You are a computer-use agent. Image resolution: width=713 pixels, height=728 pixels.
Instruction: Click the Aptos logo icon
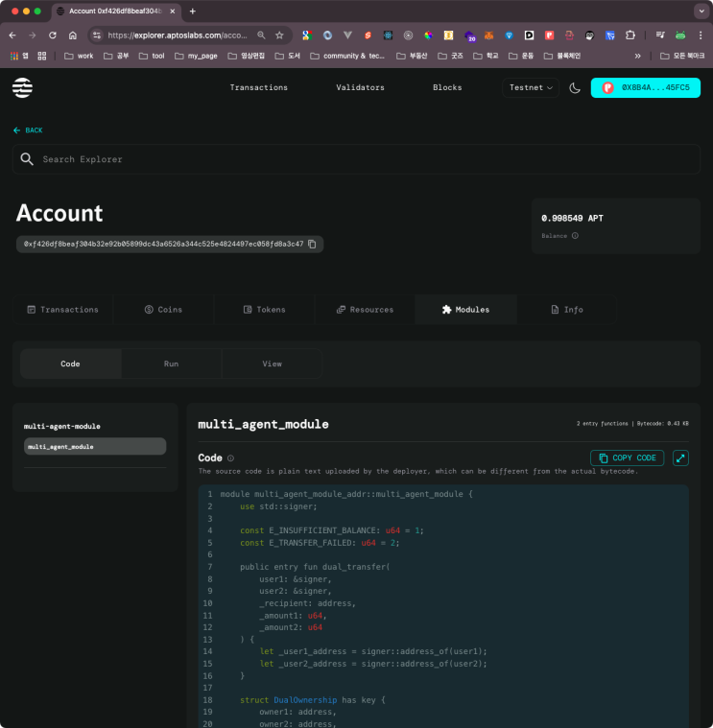coord(22,87)
